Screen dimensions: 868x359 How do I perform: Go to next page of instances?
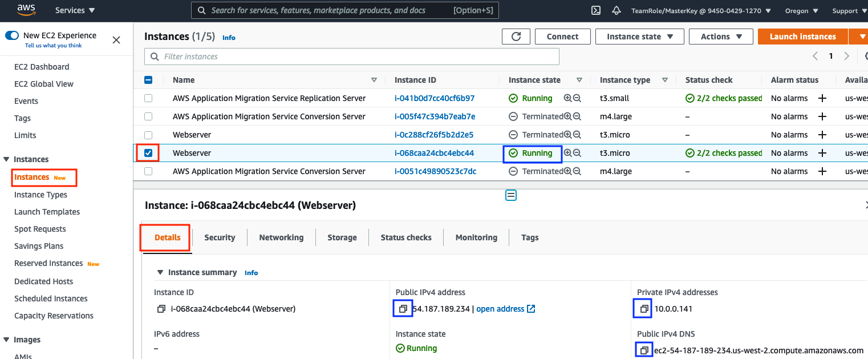click(x=847, y=56)
